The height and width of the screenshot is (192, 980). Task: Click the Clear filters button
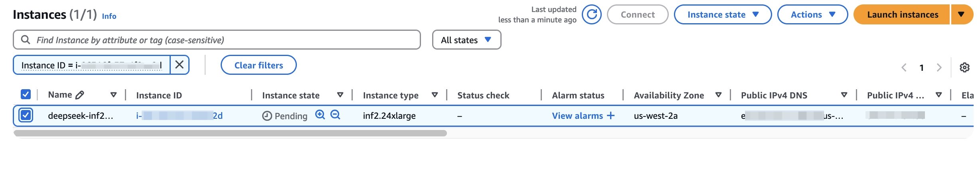[x=259, y=65]
